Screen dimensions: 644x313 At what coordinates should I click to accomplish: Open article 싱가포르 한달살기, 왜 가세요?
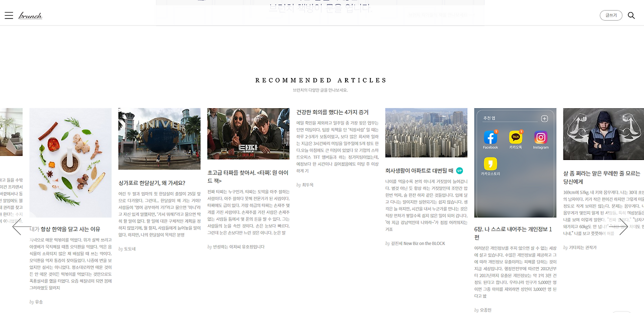[x=152, y=183]
